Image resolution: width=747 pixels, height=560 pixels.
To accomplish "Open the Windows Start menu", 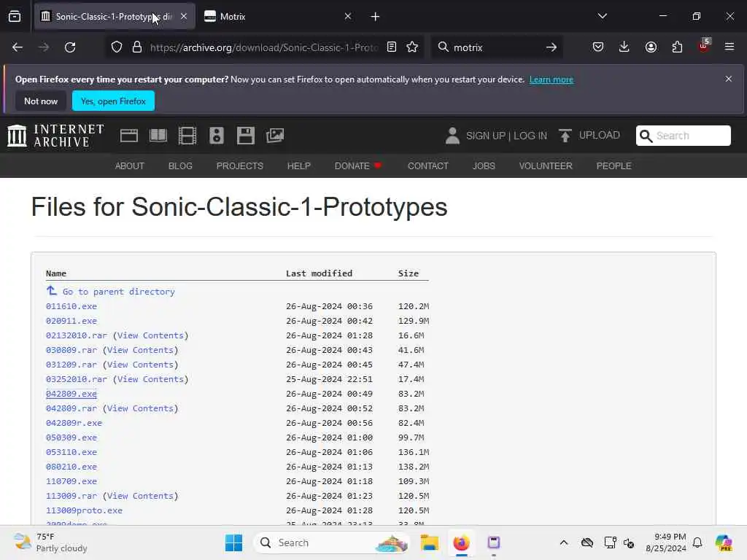I will pos(233,542).
